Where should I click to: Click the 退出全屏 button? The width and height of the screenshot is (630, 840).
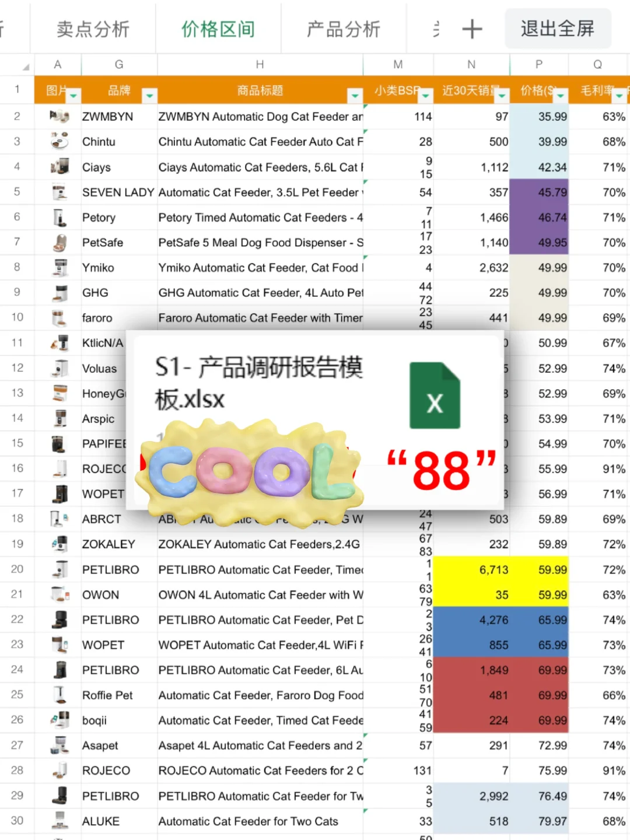pos(558,29)
